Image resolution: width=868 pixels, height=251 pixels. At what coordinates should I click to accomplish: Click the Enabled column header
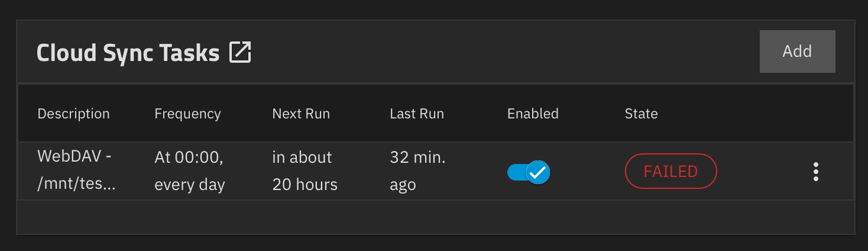pos(533,114)
